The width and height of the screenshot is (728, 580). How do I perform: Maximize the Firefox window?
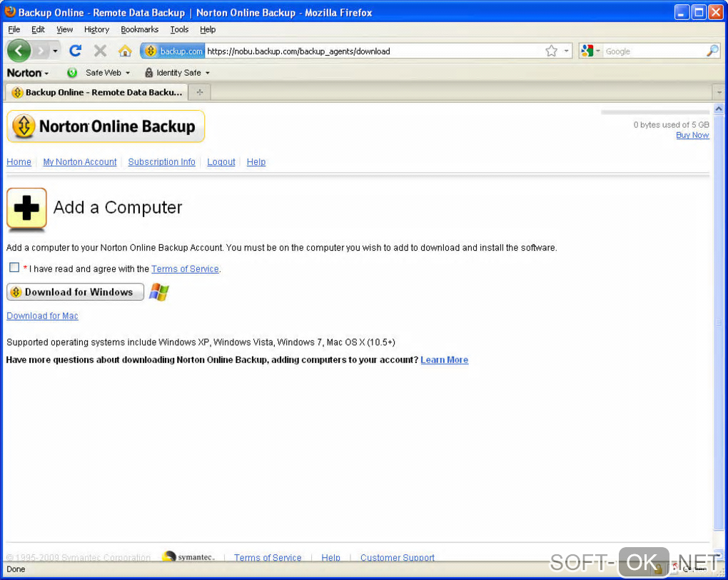pos(698,12)
